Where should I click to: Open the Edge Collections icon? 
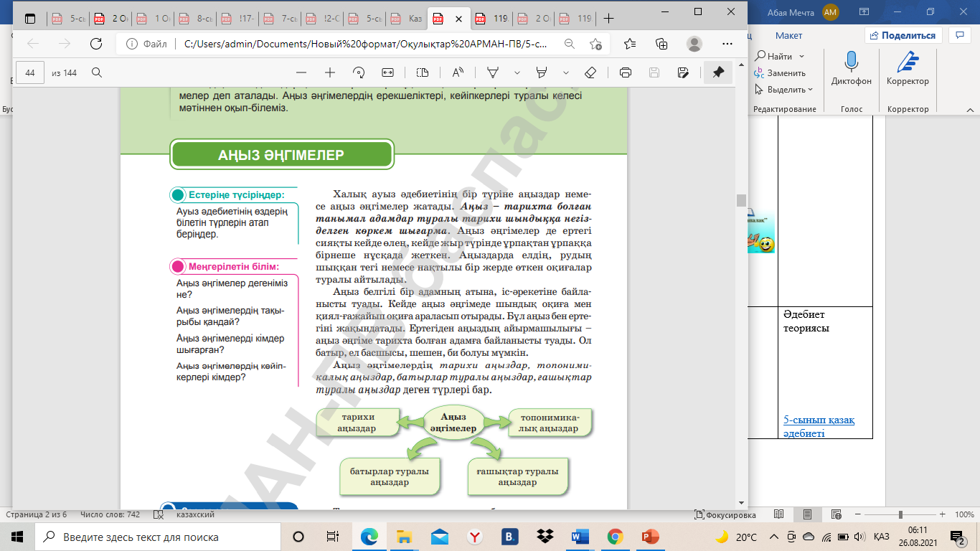pos(661,44)
